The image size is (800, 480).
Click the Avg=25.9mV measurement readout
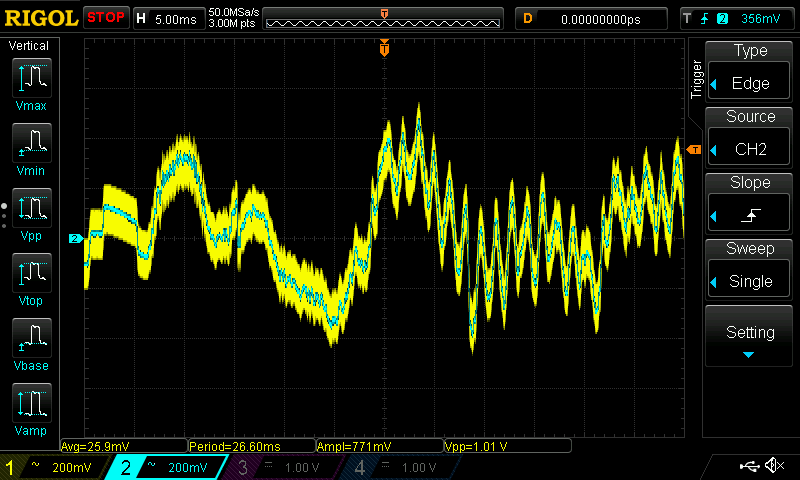click(x=124, y=446)
